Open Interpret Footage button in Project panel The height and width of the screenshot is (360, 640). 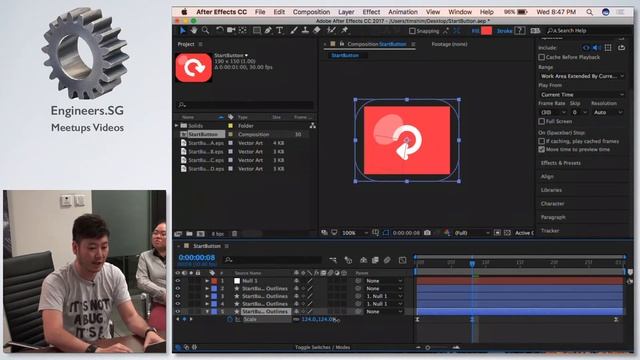click(x=178, y=233)
